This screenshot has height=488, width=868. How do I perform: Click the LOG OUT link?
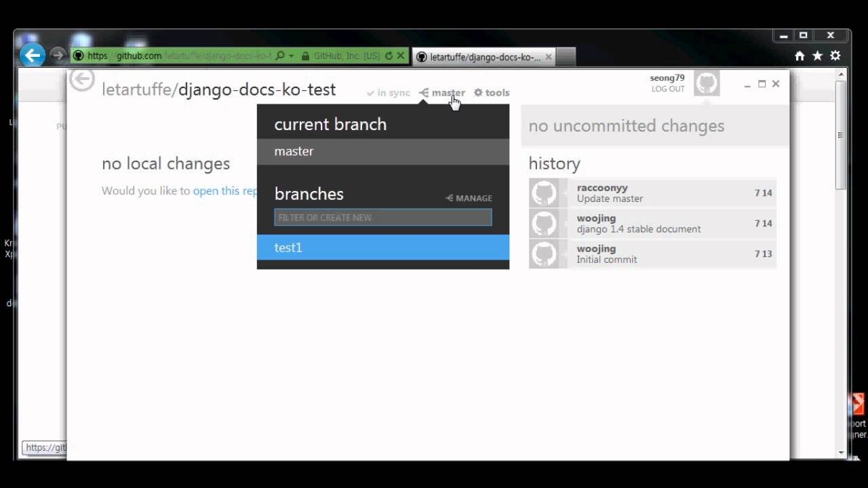pyautogui.click(x=668, y=89)
